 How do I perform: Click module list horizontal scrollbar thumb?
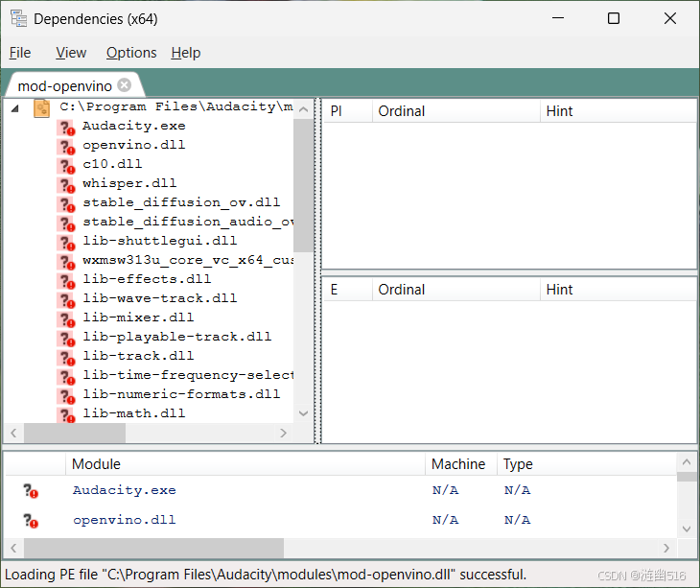click(154, 548)
